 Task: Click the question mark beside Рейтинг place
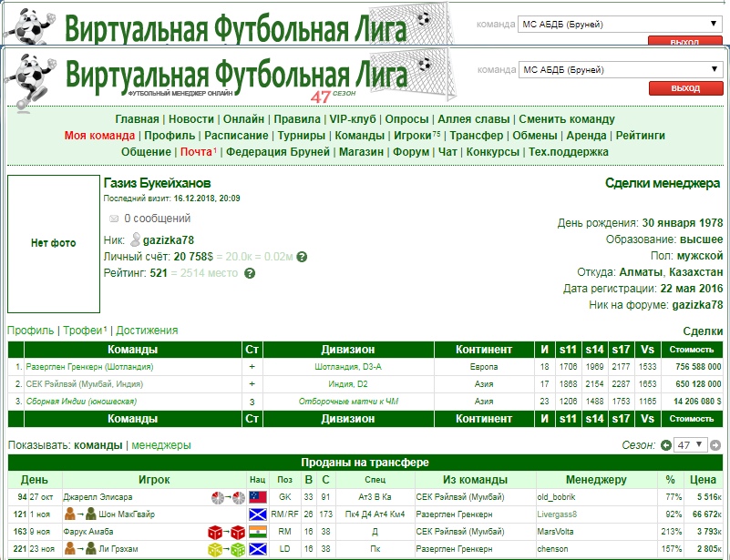click(249, 273)
